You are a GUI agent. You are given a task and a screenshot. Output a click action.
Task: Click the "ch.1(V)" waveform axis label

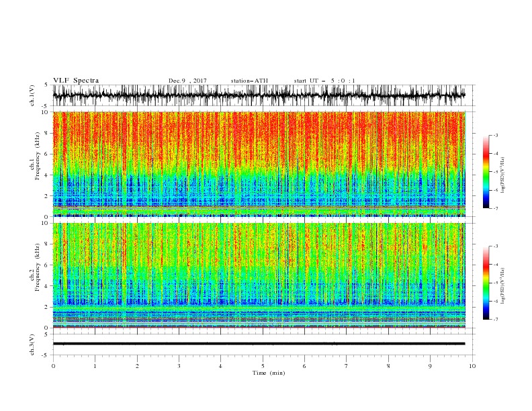(x=32, y=95)
